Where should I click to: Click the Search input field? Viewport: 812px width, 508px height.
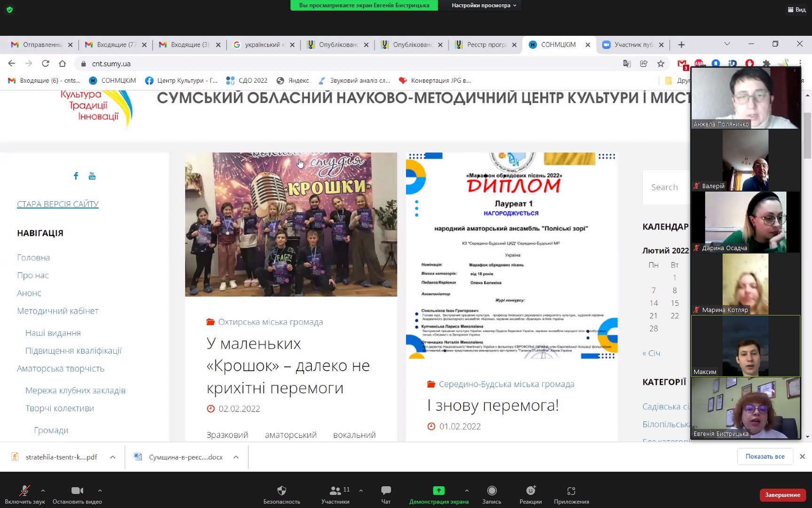tap(665, 187)
